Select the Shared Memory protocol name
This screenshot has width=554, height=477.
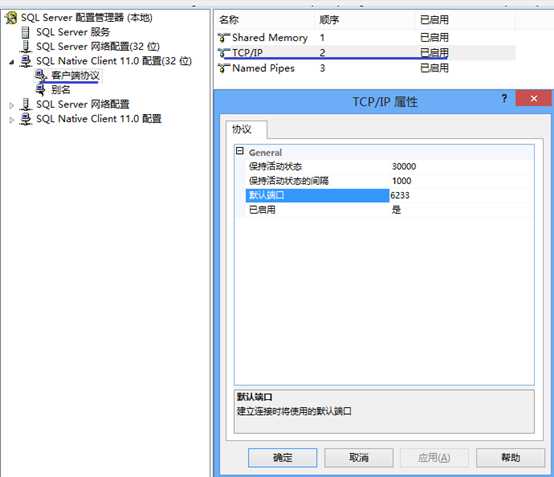tap(270, 37)
